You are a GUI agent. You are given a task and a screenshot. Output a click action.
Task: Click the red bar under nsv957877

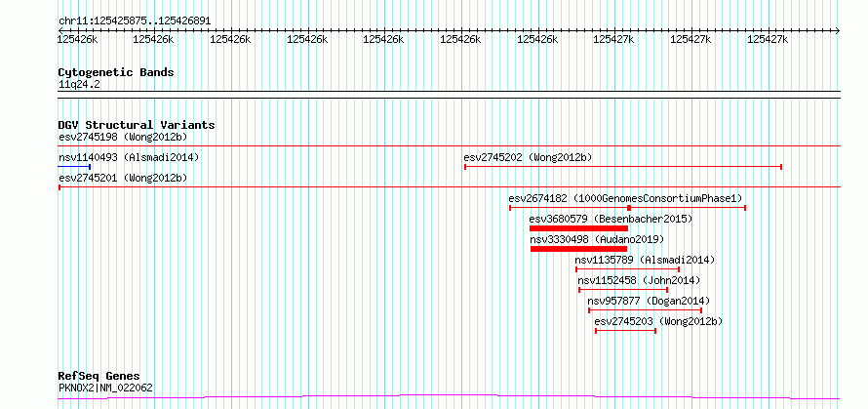(x=645, y=310)
